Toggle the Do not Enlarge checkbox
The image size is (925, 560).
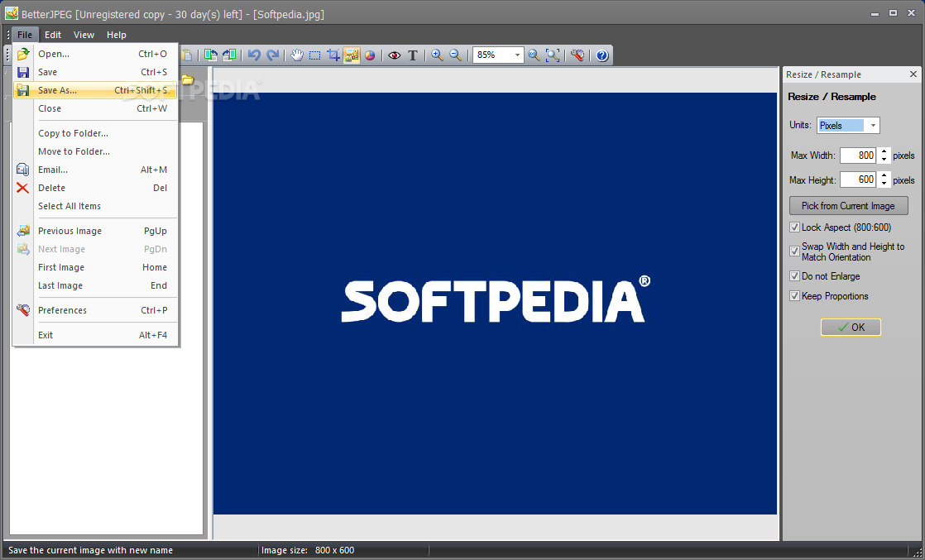point(794,276)
